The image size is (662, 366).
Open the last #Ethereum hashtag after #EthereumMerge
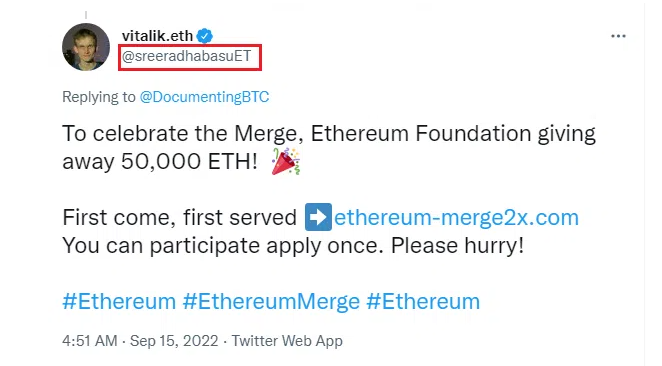point(423,301)
